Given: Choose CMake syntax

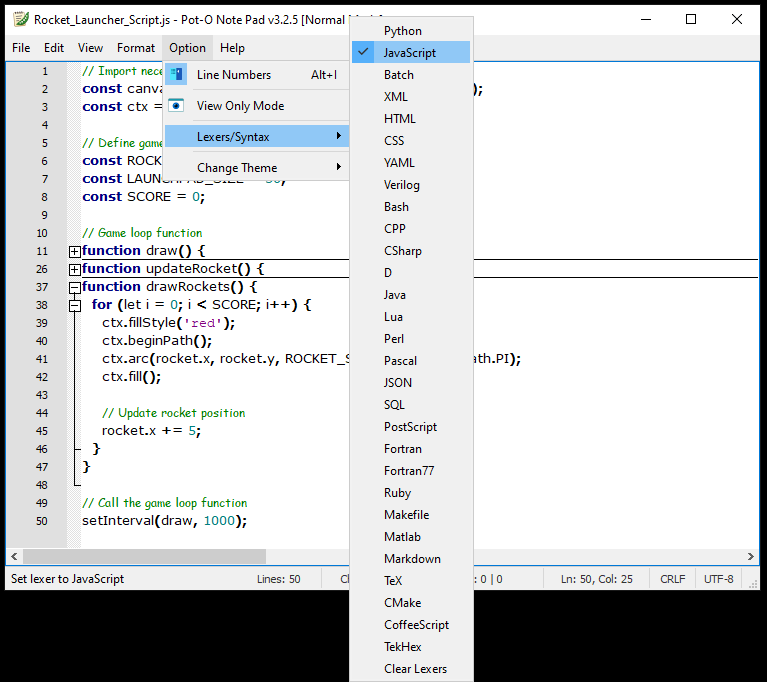Looking at the screenshot, I should click(411, 603).
